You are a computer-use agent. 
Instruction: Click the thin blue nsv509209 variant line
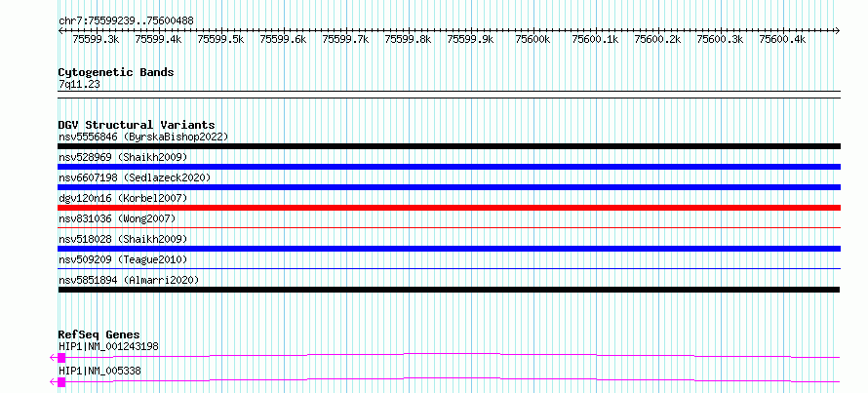[x=449, y=268]
